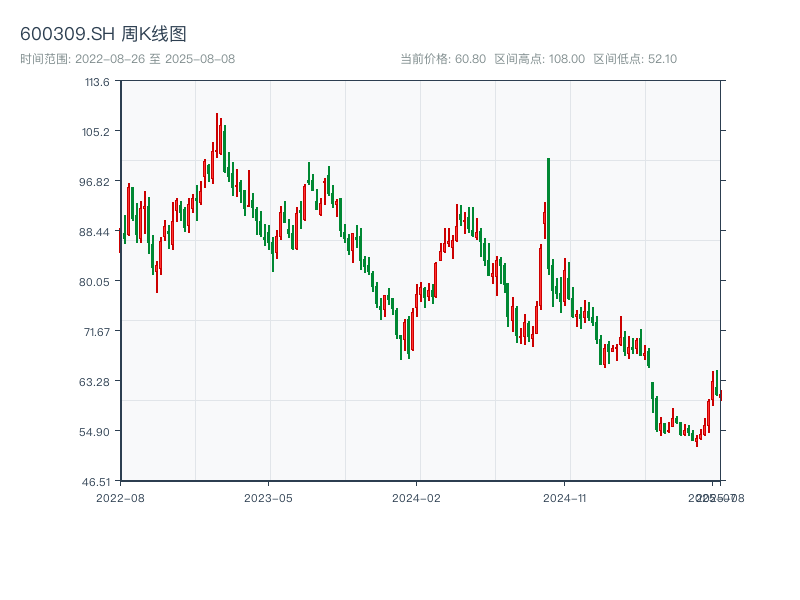Click y-axis label 71.67
Screen dimensions: 800x600
(96, 332)
